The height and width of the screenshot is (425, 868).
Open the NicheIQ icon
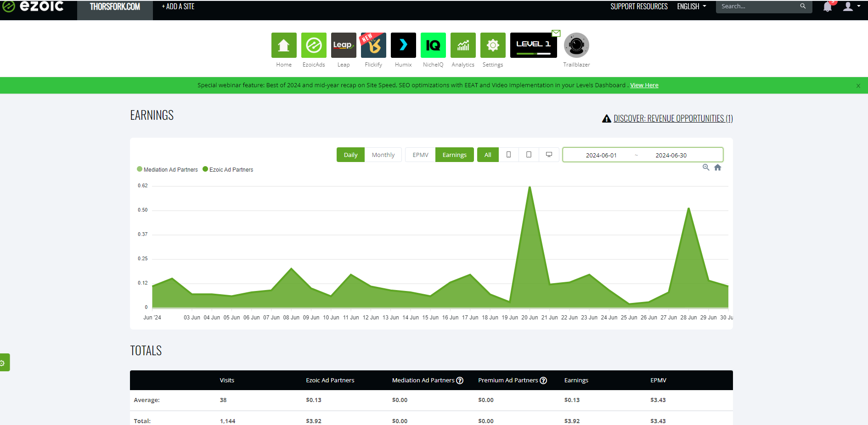pos(433,45)
